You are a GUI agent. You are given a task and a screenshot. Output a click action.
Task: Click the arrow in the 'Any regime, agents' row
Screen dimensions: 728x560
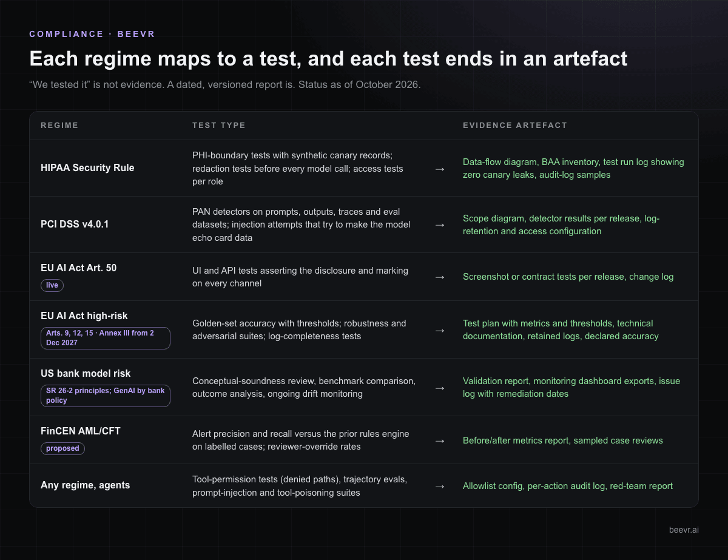click(x=440, y=486)
